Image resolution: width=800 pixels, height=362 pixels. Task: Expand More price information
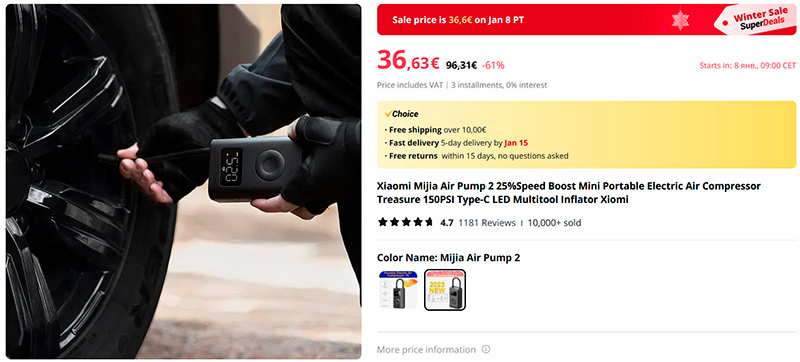point(426,350)
